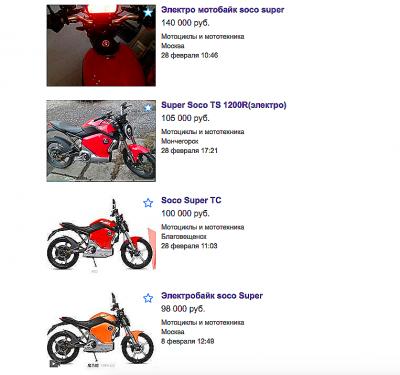The width and height of the screenshot is (400, 375).
Task: Favorite the Электро мотобайк soco super listing
Action: coord(148,13)
